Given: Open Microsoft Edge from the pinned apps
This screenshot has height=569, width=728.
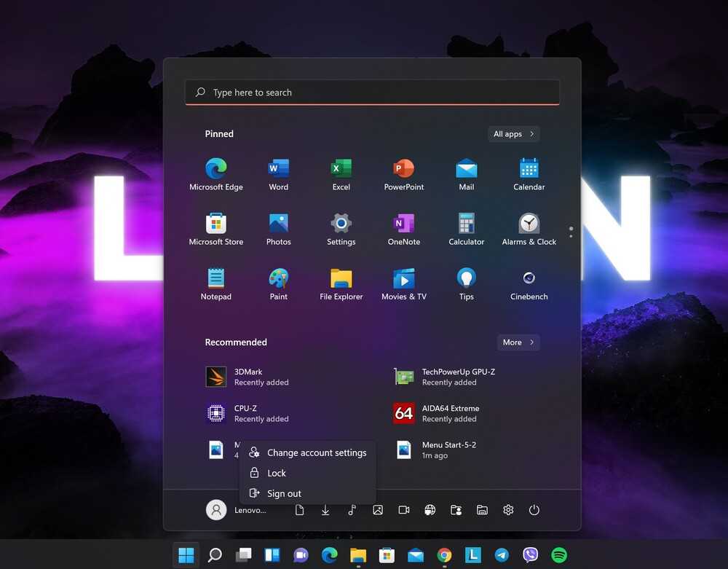Looking at the screenshot, I should tap(215, 175).
